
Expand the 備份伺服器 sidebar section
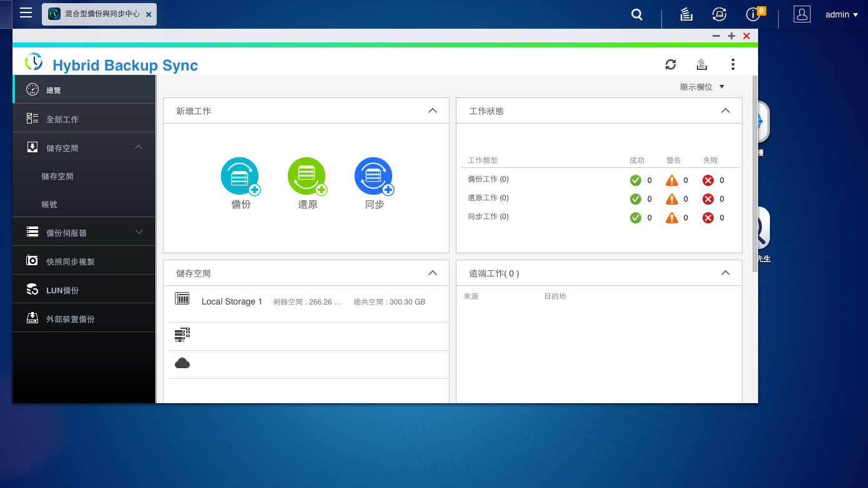tap(139, 232)
